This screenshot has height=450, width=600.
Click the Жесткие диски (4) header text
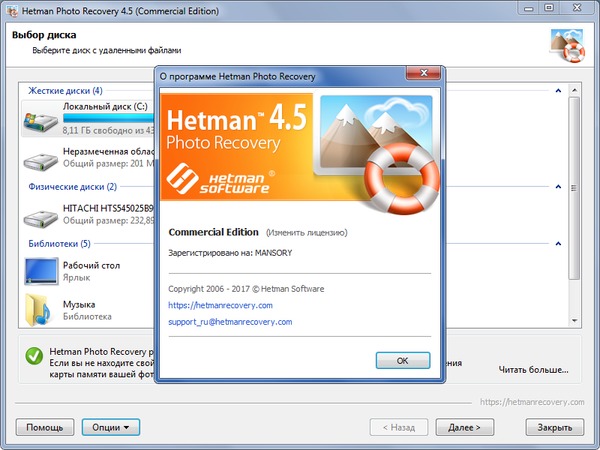[65, 91]
